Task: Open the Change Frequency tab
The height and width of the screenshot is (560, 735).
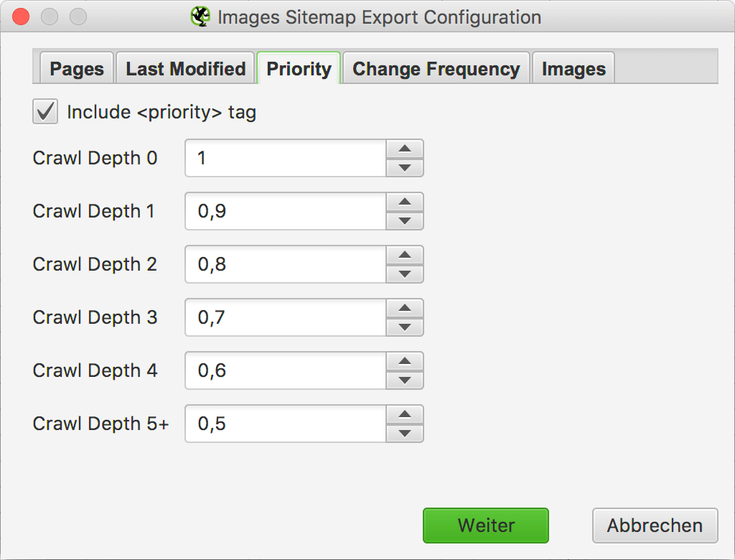Action: [436, 68]
